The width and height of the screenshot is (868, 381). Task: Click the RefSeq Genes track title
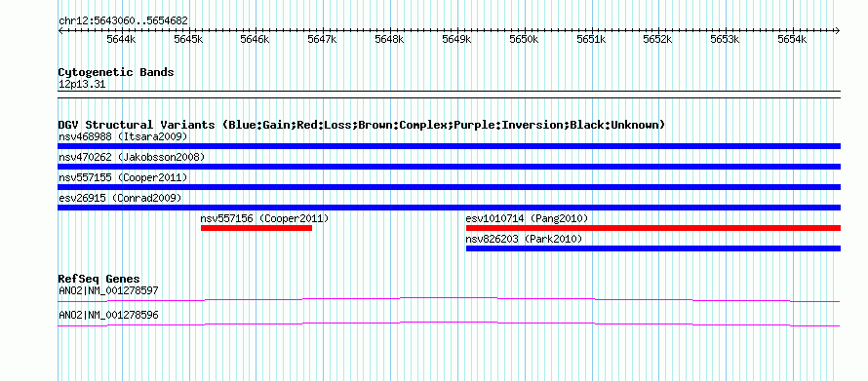(x=99, y=279)
